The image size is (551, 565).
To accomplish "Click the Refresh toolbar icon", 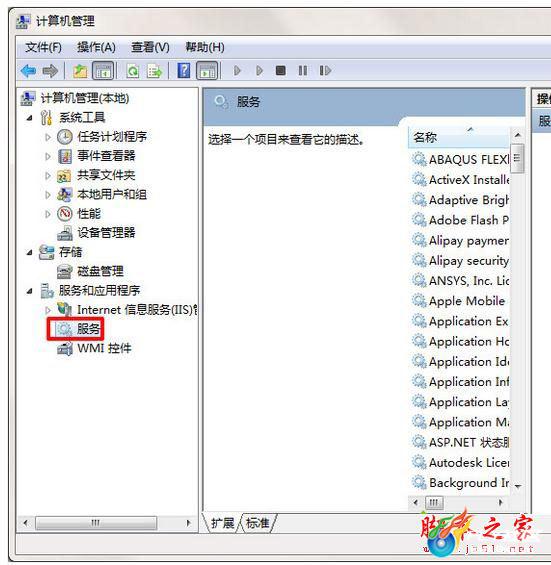I will pos(133,71).
